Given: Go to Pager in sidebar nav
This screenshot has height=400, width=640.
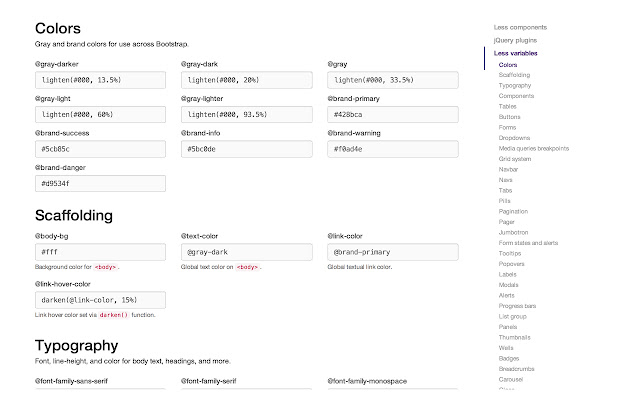Looking at the screenshot, I should (507, 222).
